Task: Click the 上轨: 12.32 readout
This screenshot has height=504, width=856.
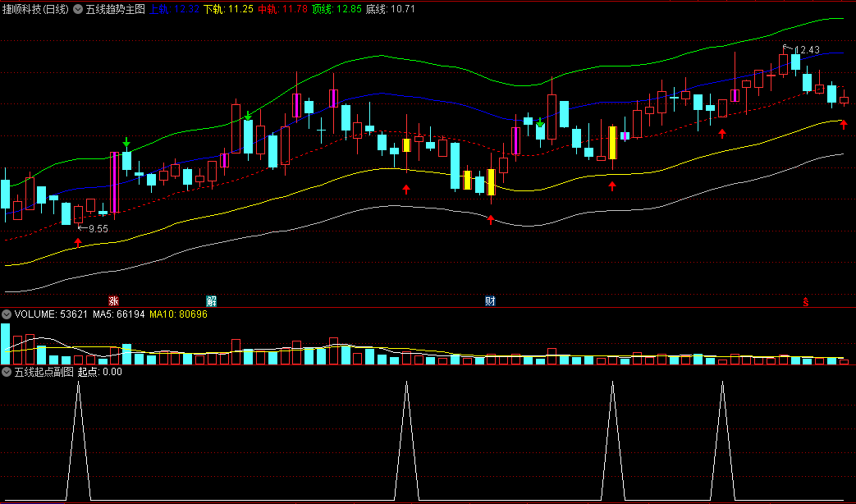Action: [x=174, y=9]
